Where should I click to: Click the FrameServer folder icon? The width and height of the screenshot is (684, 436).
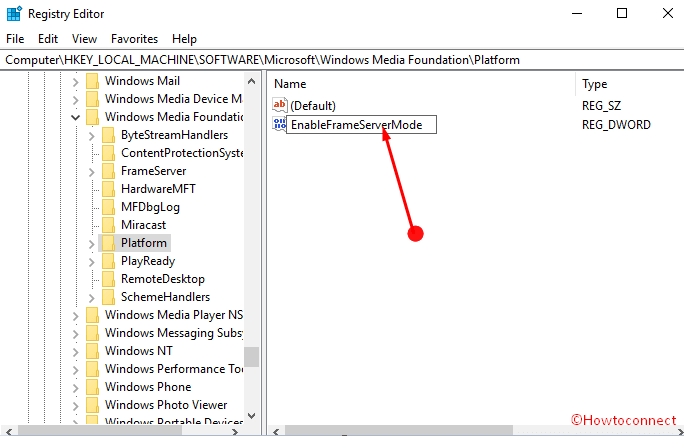(108, 171)
